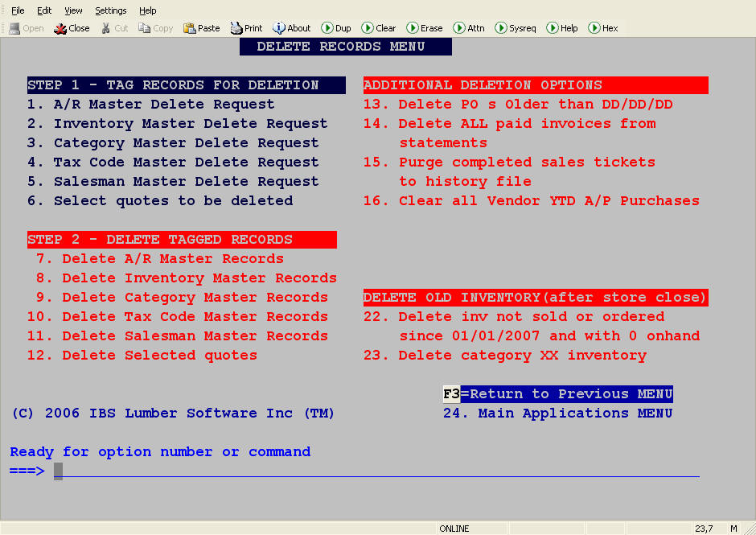
Task: Open the File menu
Action: tap(18, 10)
